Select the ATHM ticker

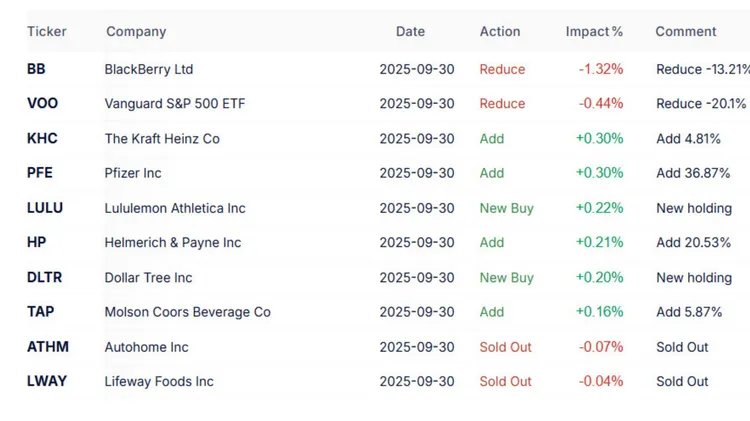click(x=48, y=347)
